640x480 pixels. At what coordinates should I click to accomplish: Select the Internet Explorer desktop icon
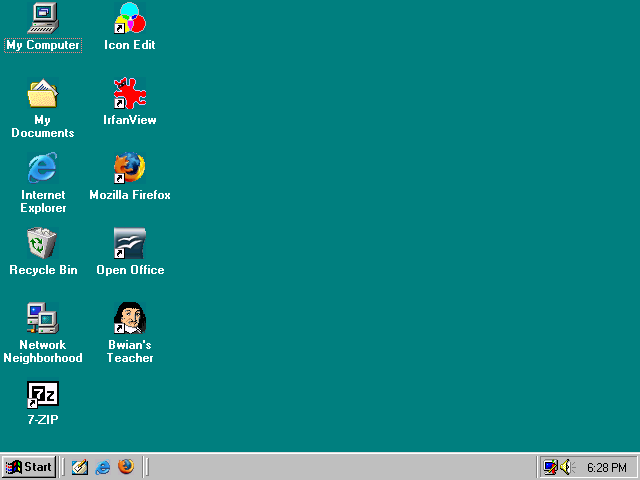click(43, 168)
